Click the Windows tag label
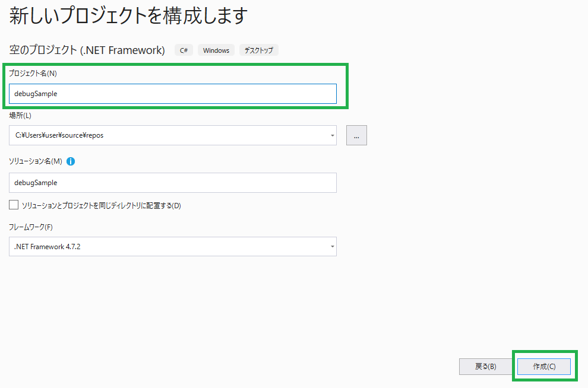The height and width of the screenshot is (388, 588). point(216,50)
